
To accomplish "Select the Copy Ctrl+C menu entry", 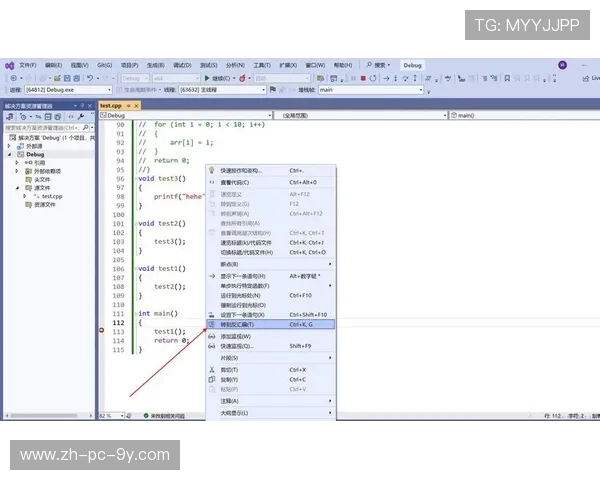I will tap(271, 380).
